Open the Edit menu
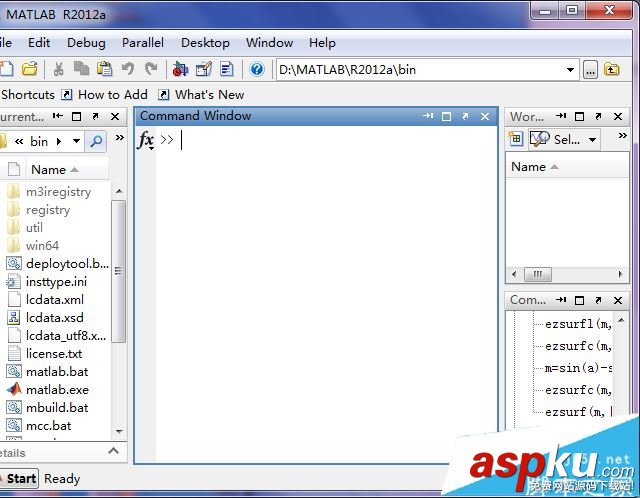The image size is (640, 498). click(x=39, y=42)
